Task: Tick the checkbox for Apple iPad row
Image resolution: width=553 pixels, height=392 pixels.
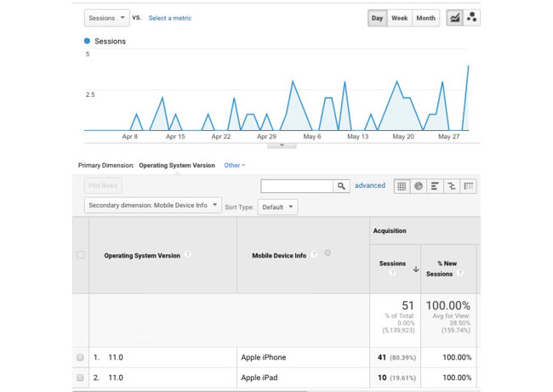Action: (x=81, y=377)
